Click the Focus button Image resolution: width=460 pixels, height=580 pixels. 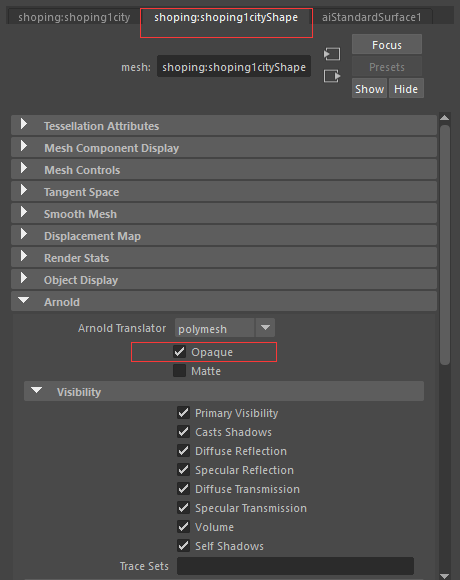[x=387, y=44]
